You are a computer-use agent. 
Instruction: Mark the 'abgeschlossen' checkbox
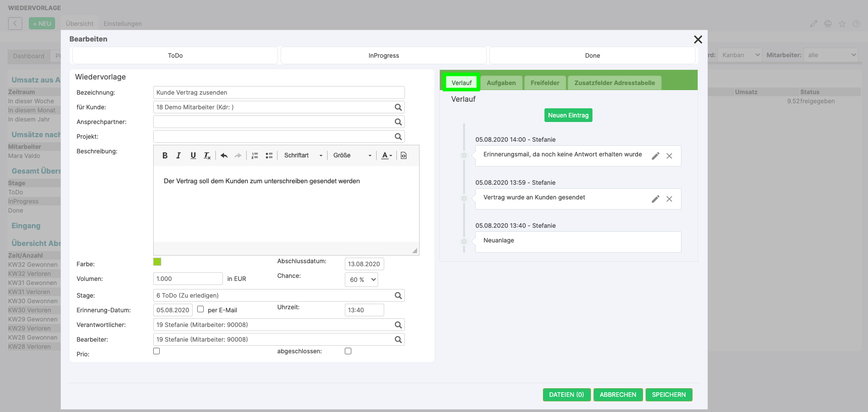(x=348, y=351)
